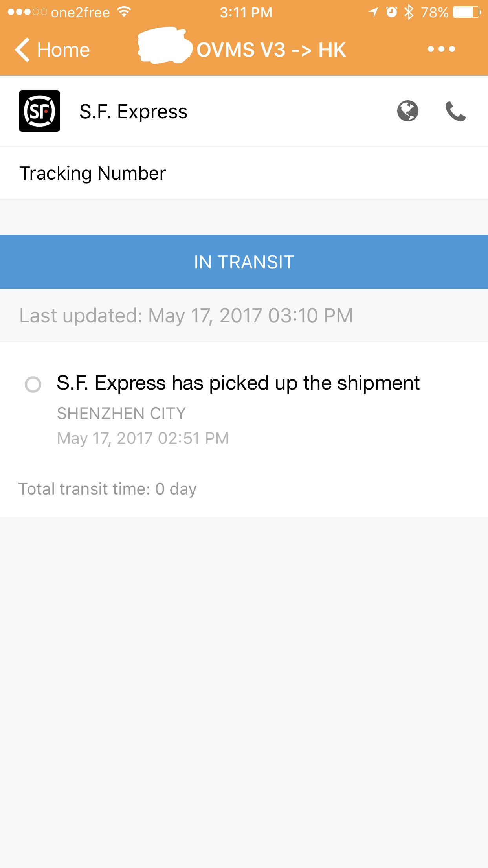
Task: Tap the location arrow status icon
Action: [x=373, y=12]
